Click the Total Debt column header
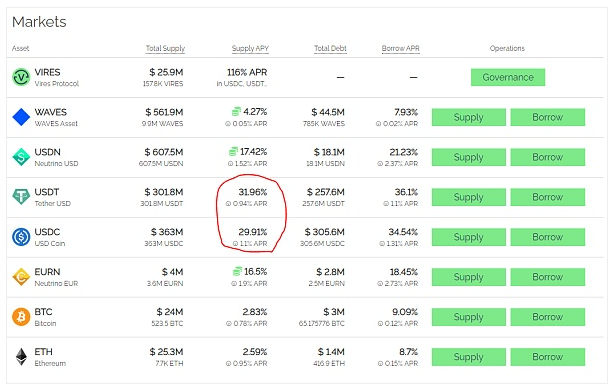Image resolution: width=614 pixels, height=390 pixels. [330, 49]
